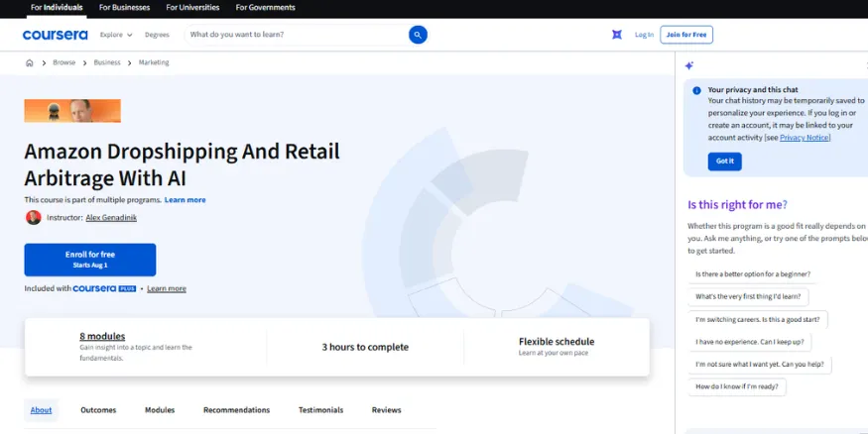Select the For Individuals tab

pos(57,8)
